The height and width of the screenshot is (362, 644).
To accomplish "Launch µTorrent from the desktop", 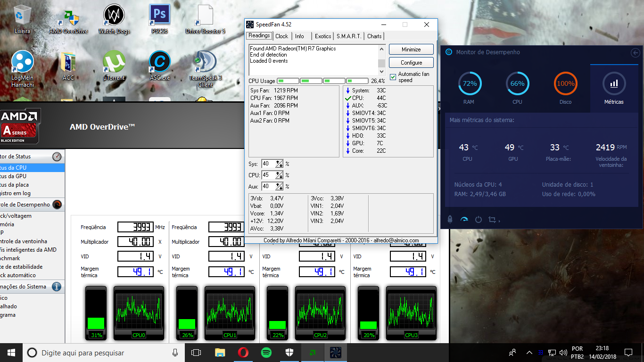I will (x=114, y=66).
